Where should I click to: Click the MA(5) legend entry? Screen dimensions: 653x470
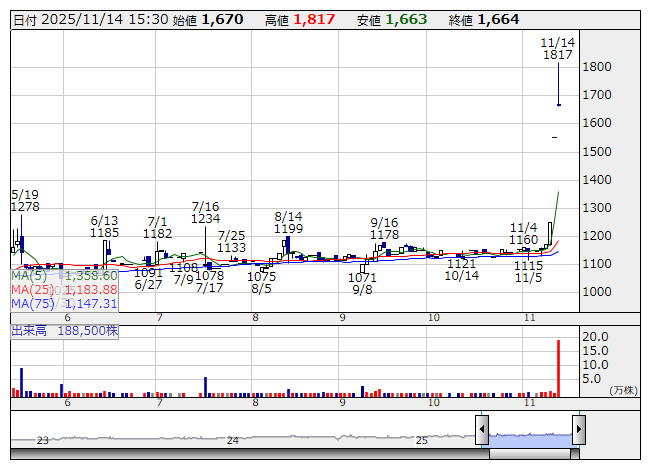(x=65, y=275)
